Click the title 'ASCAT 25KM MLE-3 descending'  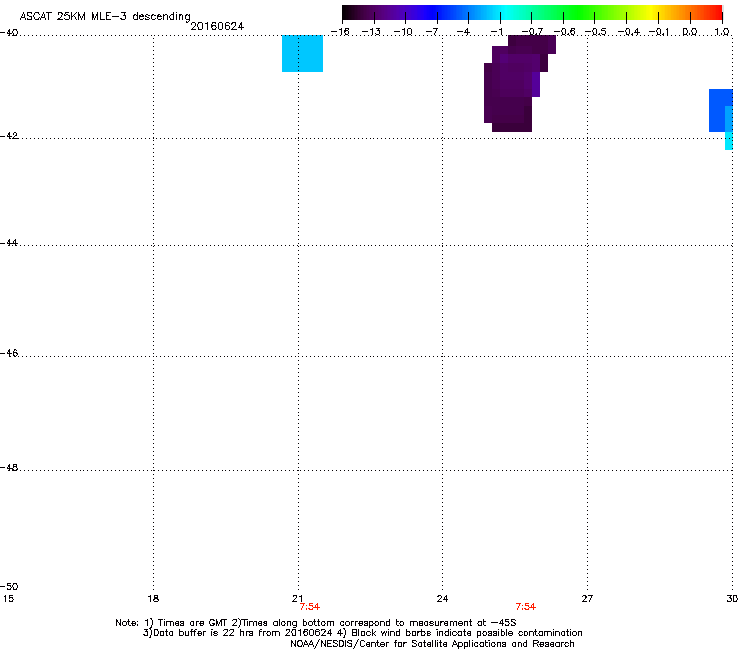click(x=105, y=17)
